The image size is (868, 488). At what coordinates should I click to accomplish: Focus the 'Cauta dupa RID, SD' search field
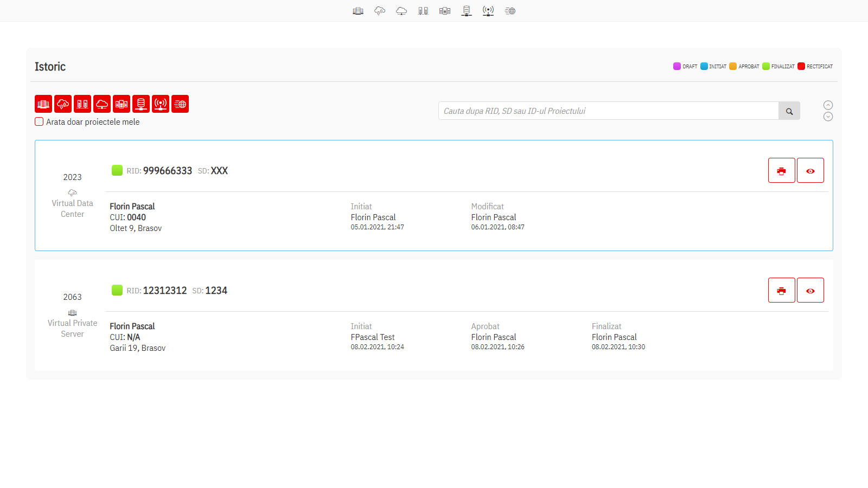point(608,111)
